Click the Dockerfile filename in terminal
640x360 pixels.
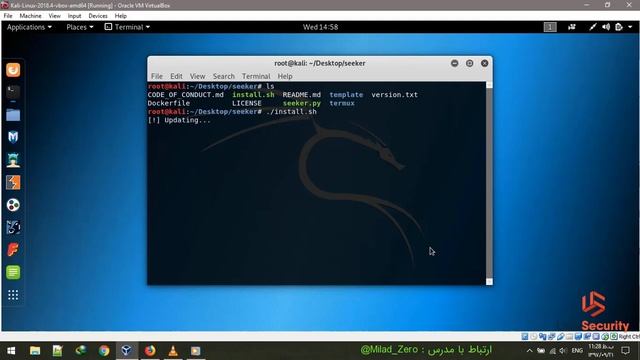click(169, 103)
